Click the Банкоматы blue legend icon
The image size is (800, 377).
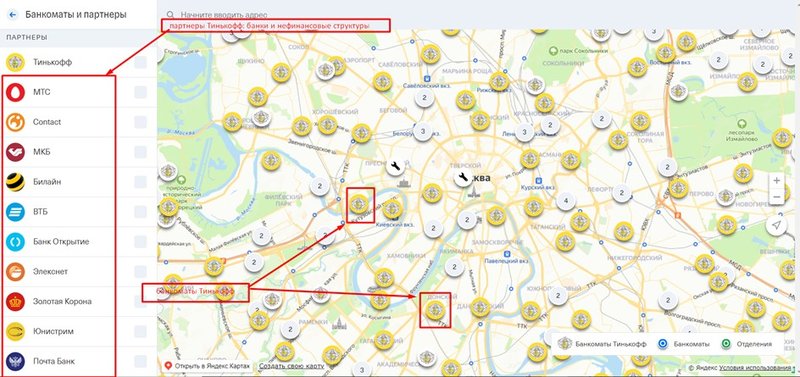(663, 344)
